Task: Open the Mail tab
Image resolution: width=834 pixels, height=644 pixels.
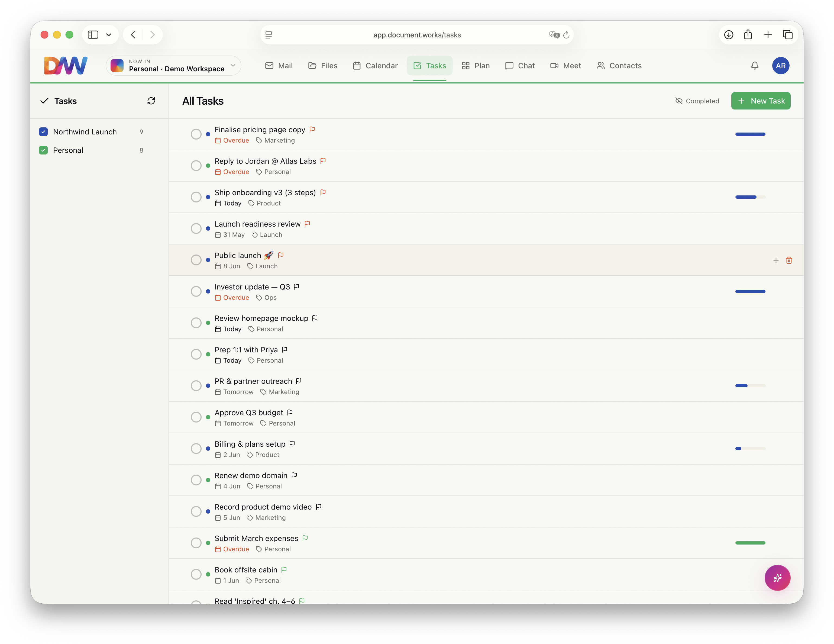Action: 279,66
